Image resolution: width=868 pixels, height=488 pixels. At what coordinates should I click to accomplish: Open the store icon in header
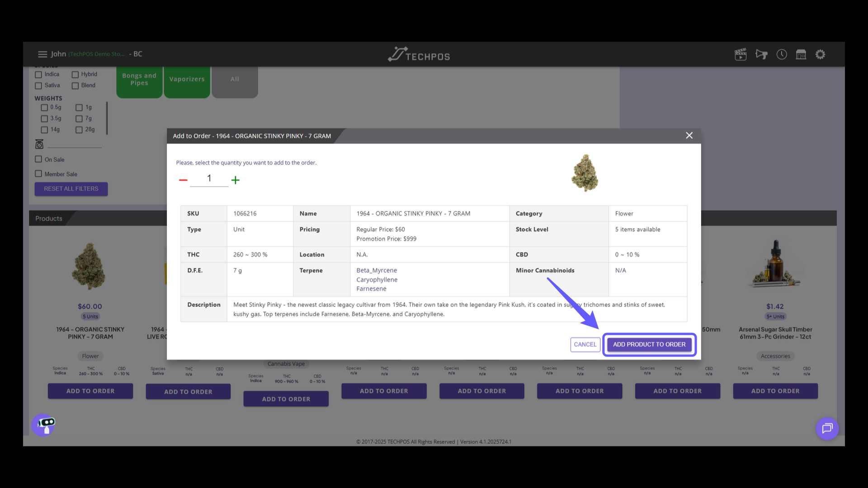point(801,54)
